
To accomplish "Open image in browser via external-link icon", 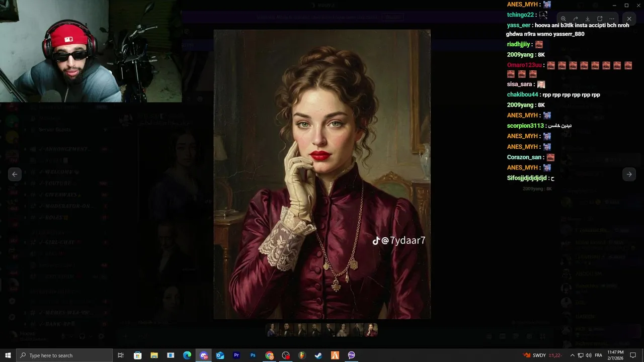I will coord(600,19).
